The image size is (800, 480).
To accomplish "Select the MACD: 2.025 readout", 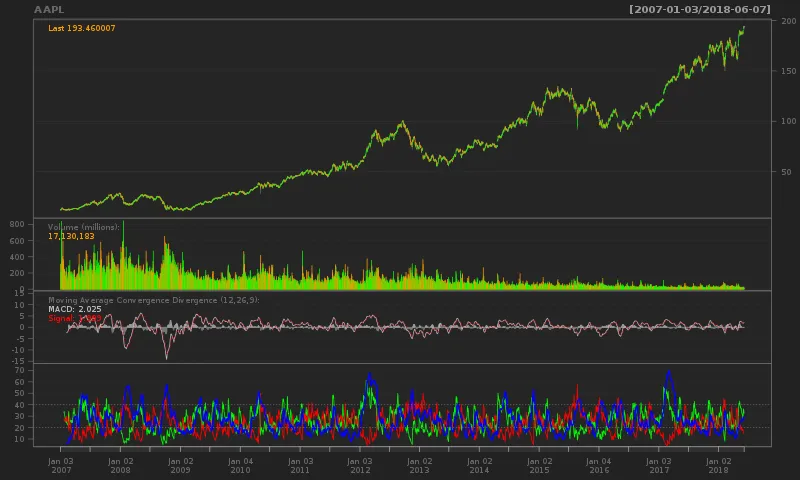I will click(75, 309).
